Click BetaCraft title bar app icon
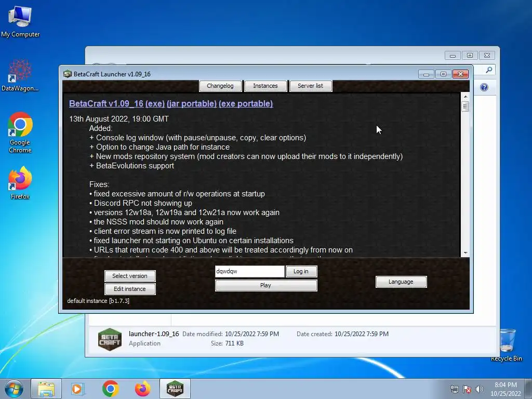 [x=68, y=74]
